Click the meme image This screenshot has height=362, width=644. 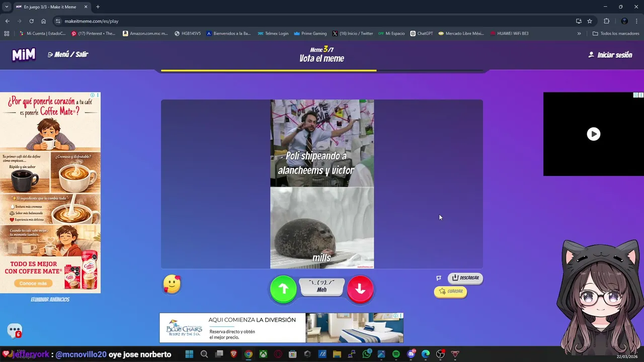pos(322,184)
